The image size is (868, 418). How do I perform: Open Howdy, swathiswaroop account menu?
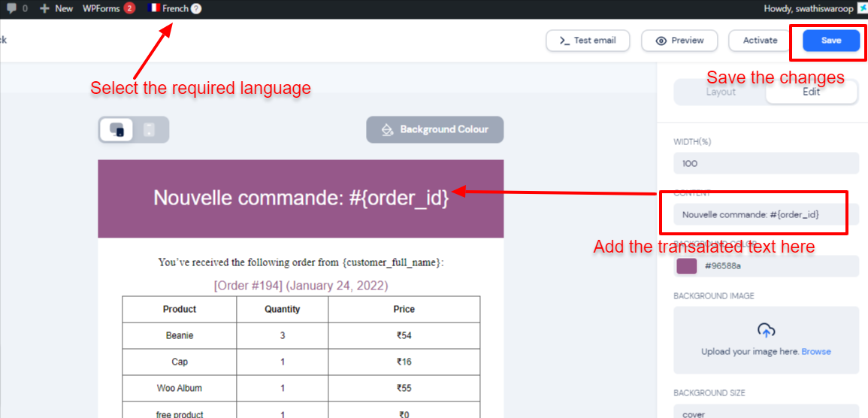coord(817,9)
